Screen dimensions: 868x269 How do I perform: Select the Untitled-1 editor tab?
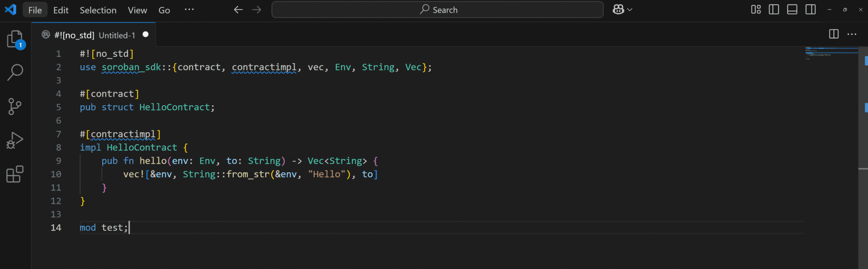(94, 35)
